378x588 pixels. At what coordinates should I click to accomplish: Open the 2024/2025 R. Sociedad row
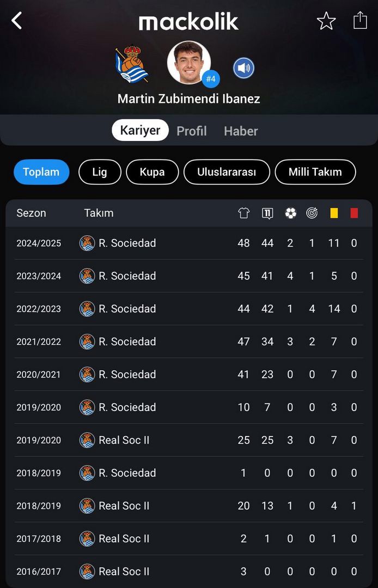point(189,243)
